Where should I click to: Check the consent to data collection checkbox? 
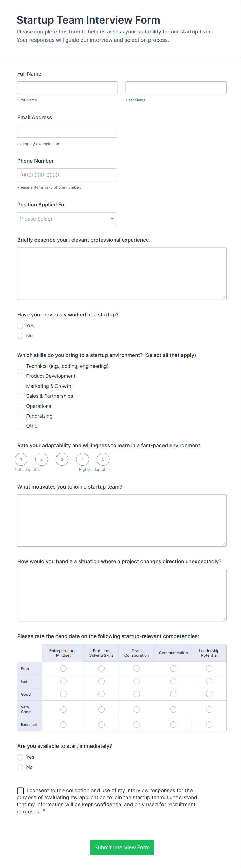point(20,790)
